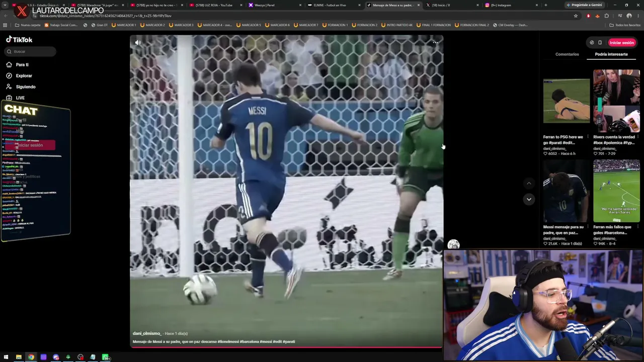Open options for Messi mensaje video
This screenshot has width=644, height=362.
588,227
